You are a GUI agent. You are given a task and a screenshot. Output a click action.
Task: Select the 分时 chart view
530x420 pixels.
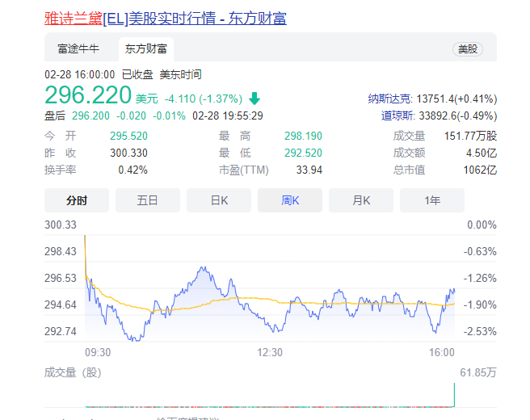point(77,200)
